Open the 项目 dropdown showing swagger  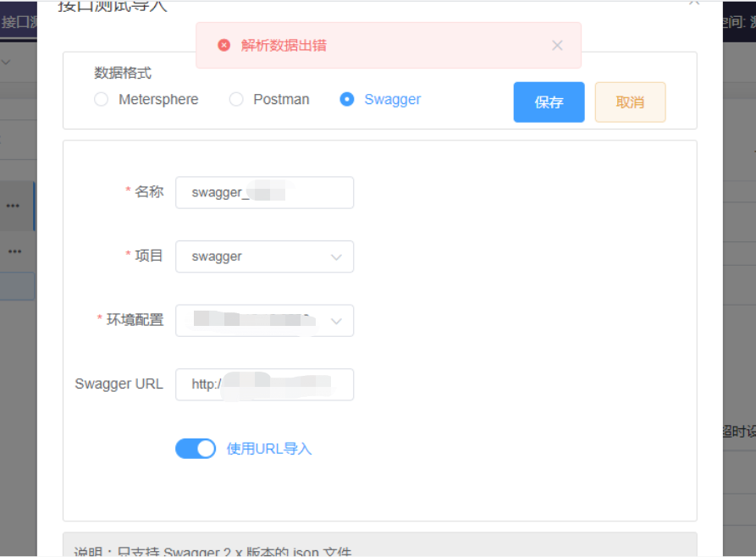[x=264, y=256]
